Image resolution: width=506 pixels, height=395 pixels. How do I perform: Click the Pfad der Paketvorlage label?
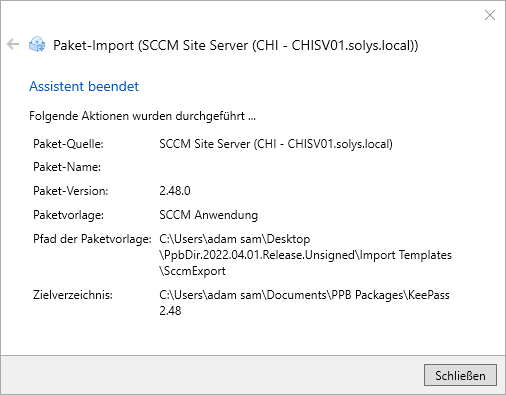pos(92,239)
